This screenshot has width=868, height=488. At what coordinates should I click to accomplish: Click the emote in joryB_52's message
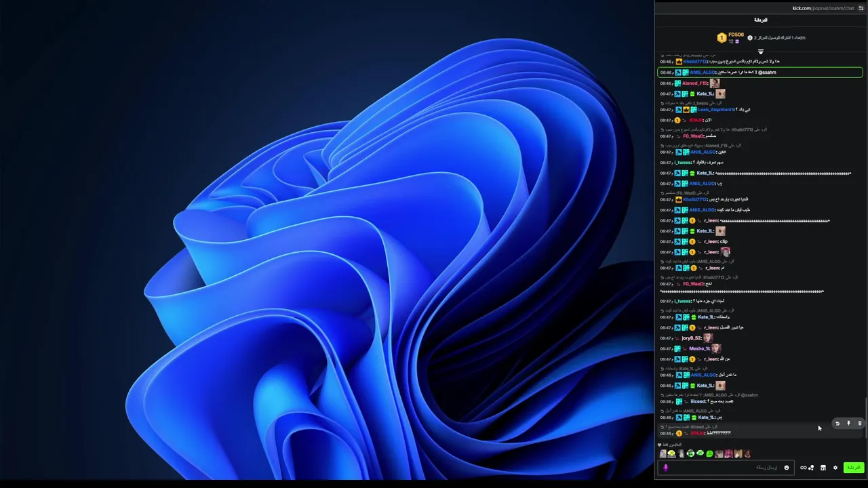pos(709,338)
